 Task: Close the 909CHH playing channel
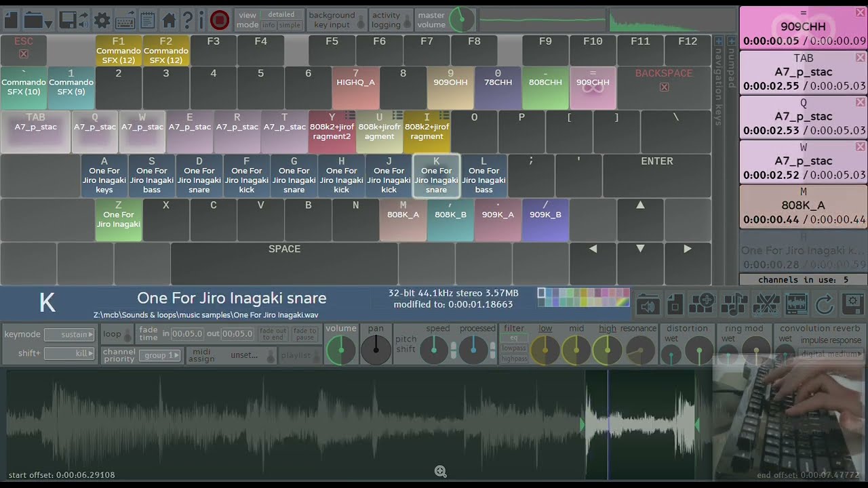point(861,13)
